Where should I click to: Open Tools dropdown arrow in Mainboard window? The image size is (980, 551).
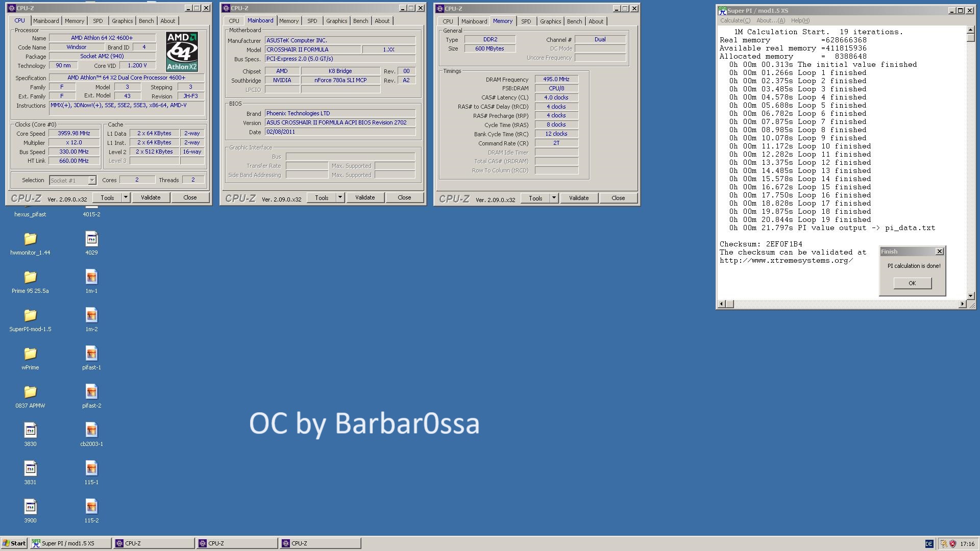click(x=340, y=197)
